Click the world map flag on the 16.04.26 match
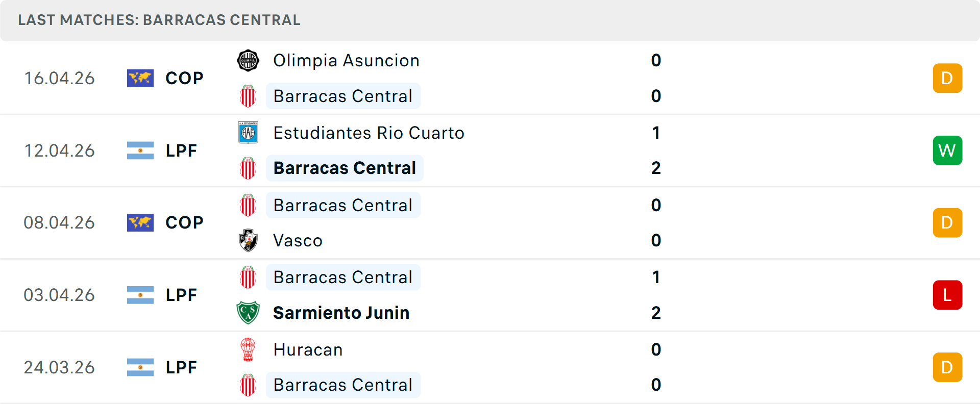The height and width of the screenshot is (404, 980). 140,78
